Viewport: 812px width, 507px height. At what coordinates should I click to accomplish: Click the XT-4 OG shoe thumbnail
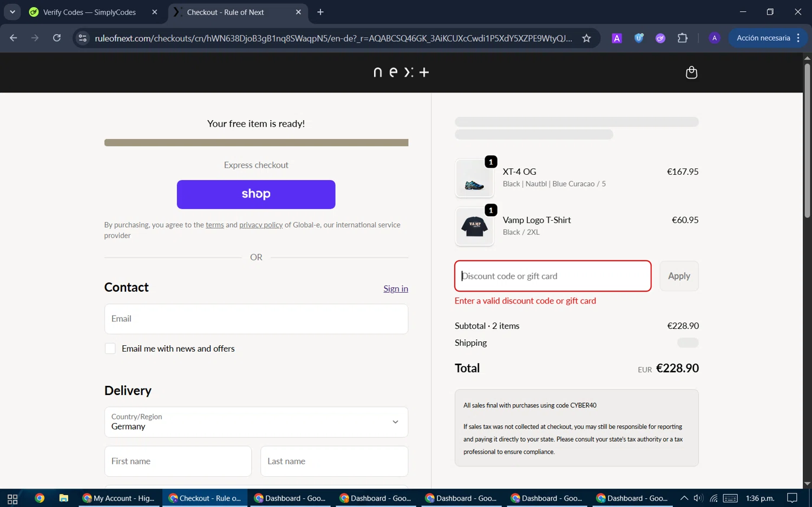475,178
